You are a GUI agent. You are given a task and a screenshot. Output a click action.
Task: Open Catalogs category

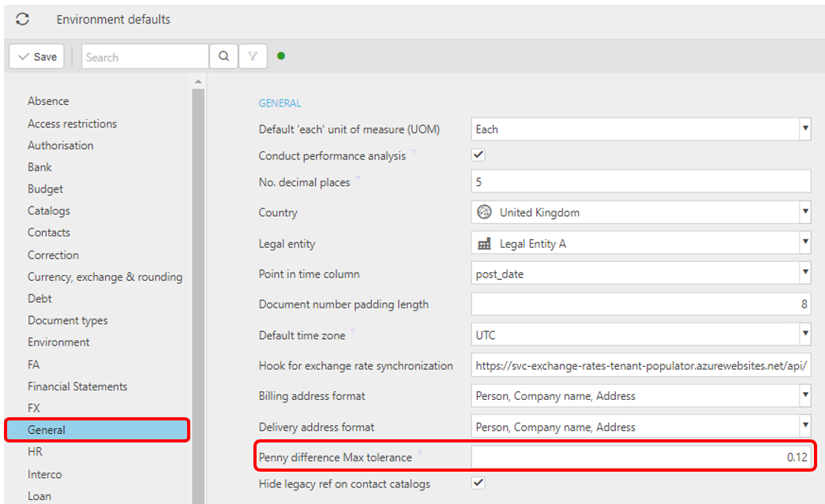48,211
